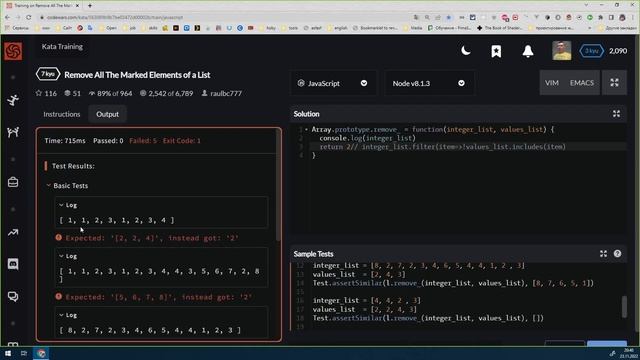Image resolution: width=640 pixels, height=360 pixels.
Task: Toggle fullscreen next to EMACS button
Action: point(614,83)
